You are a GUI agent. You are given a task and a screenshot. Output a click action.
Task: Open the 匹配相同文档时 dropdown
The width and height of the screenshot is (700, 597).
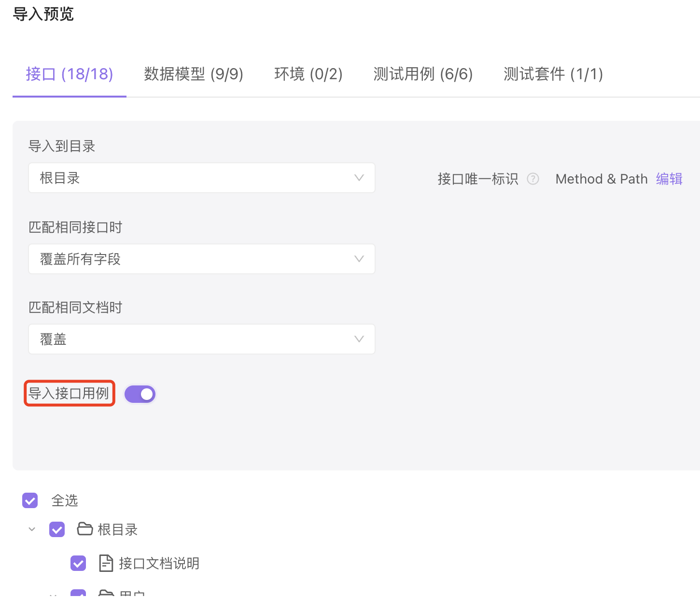point(201,339)
